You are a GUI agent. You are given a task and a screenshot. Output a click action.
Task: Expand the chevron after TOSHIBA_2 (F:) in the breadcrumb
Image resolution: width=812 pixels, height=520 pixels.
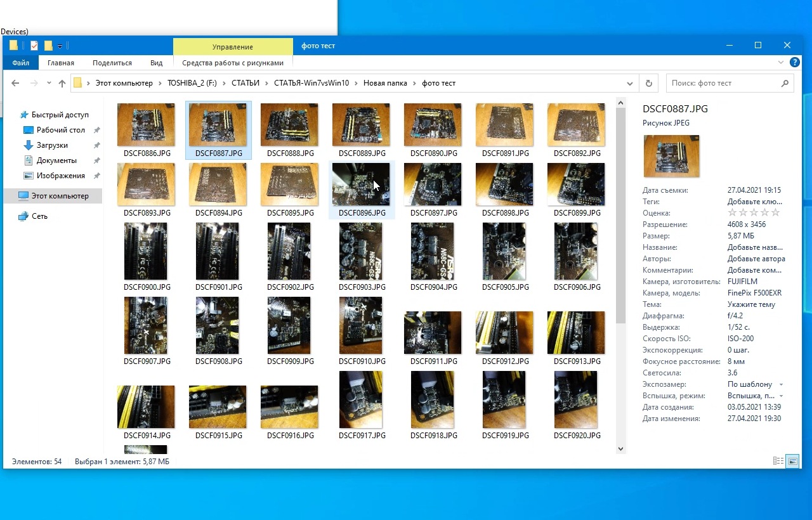click(x=224, y=83)
